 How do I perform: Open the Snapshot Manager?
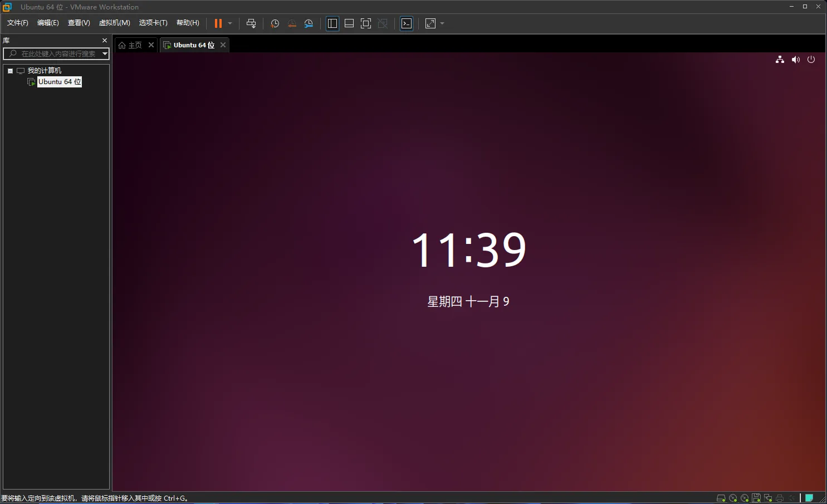click(x=309, y=23)
